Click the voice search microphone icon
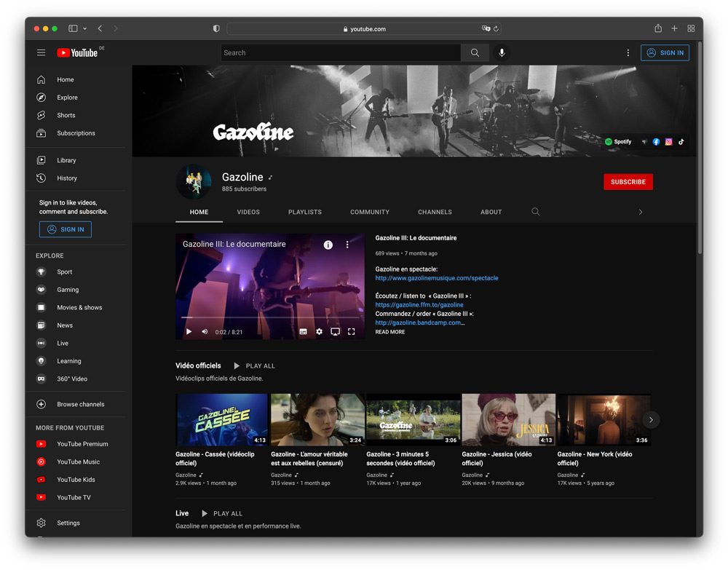The width and height of the screenshot is (728, 570). (x=501, y=52)
